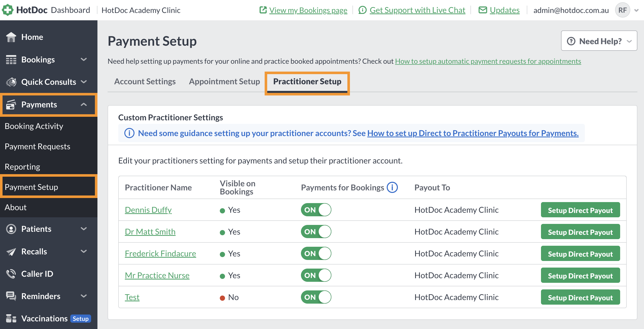Toggle payments switch for Dr Matt Smith
This screenshot has height=329, width=644.
pos(316,232)
